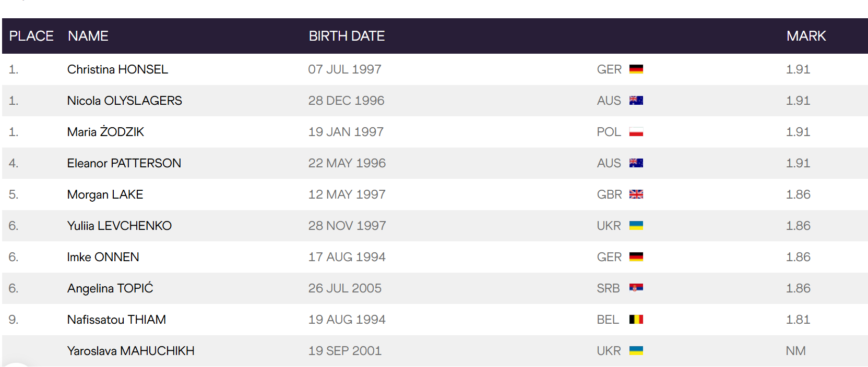Open athlete profile Christina HONSEL
868x367 pixels.
117,69
